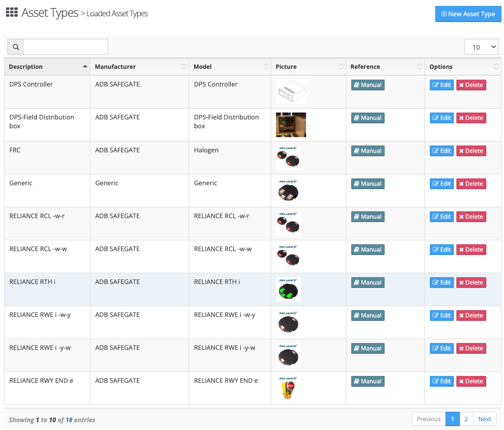
Task: Edit the RELIANCE RCL -w-r row
Action: [442, 216]
